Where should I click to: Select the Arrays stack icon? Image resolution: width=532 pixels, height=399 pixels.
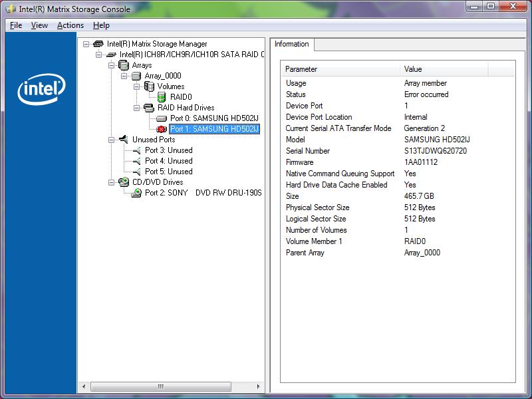pos(124,65)
